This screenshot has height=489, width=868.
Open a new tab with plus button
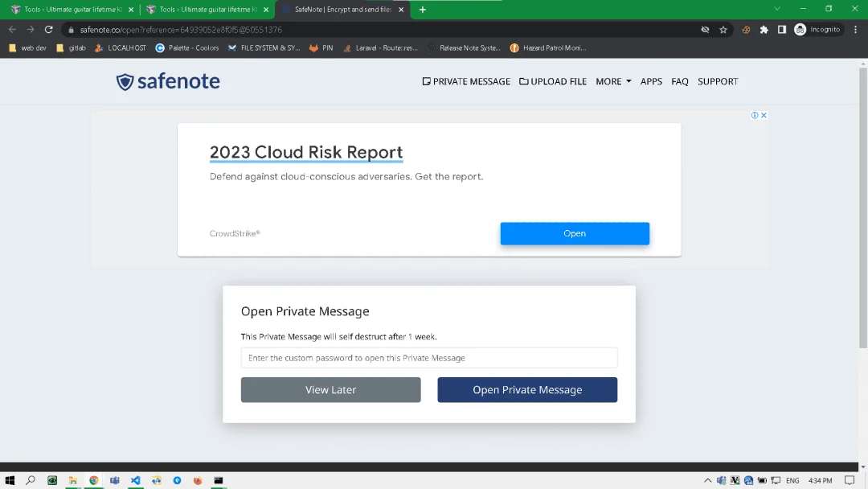(423, 10)
